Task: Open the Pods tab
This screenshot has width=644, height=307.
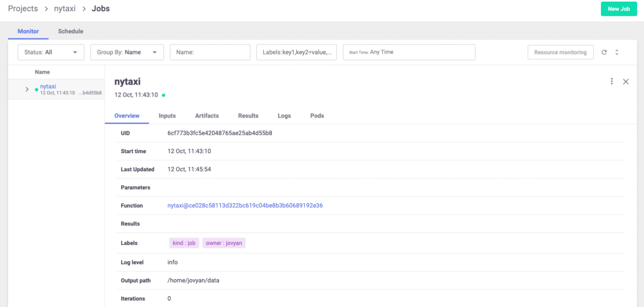Action: 317,116
